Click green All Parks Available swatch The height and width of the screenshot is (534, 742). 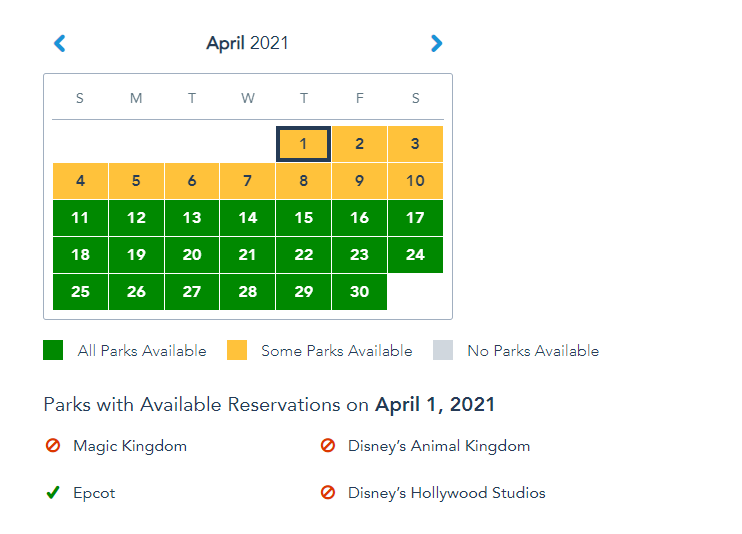pos(53,350)
